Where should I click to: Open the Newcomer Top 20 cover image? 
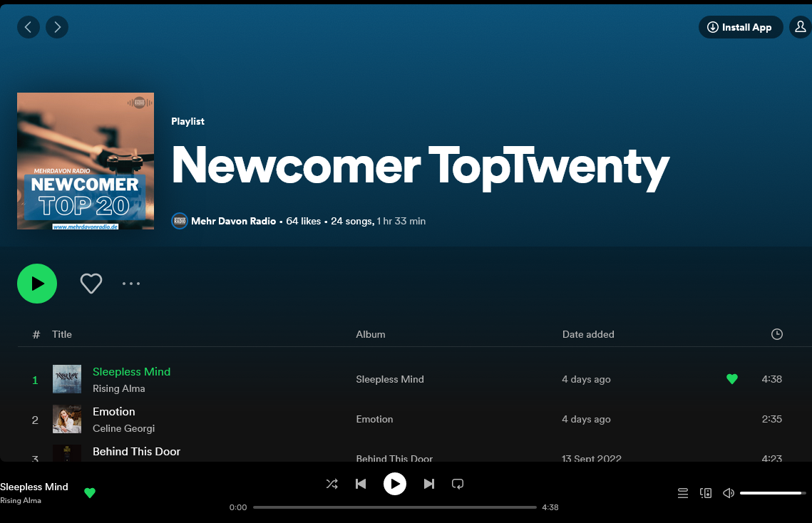(86, 161)
